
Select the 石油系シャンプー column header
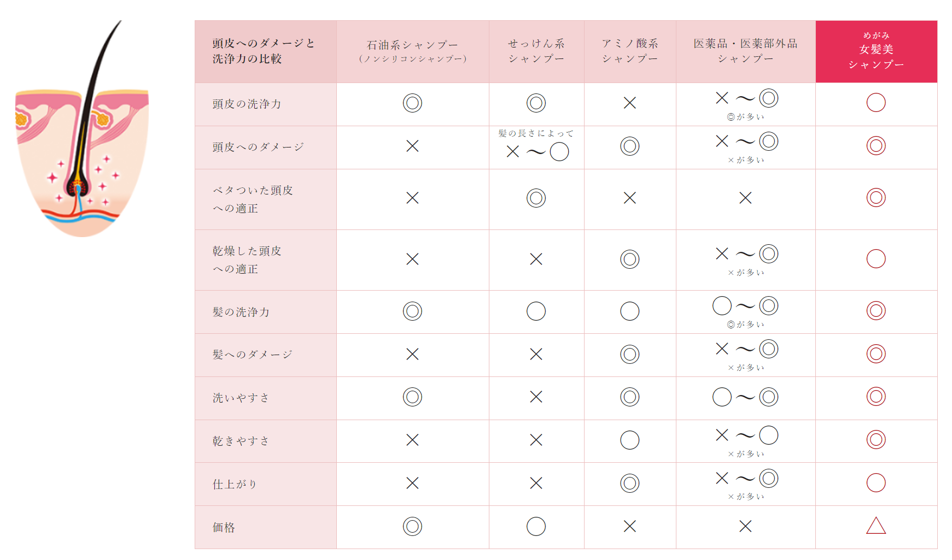click(x=412, y=51)
